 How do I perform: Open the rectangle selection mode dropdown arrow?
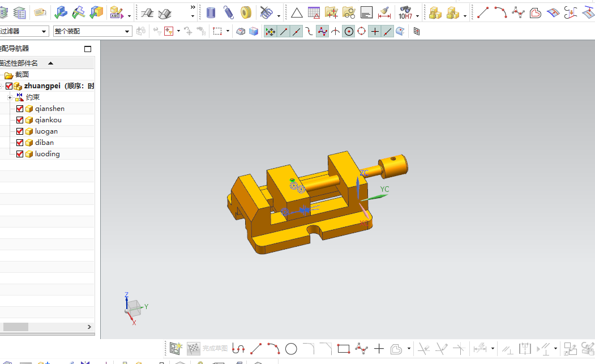[228, 31]
